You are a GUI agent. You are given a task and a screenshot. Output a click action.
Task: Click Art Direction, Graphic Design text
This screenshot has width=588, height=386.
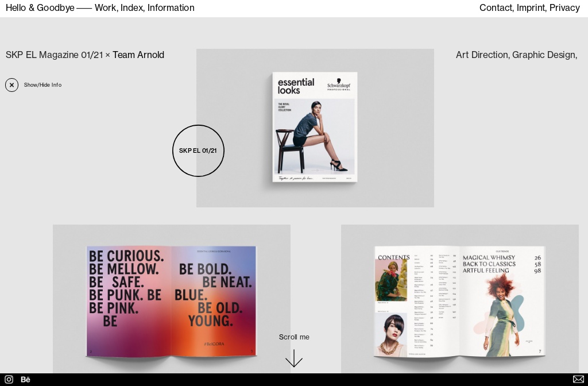[516, 55]
